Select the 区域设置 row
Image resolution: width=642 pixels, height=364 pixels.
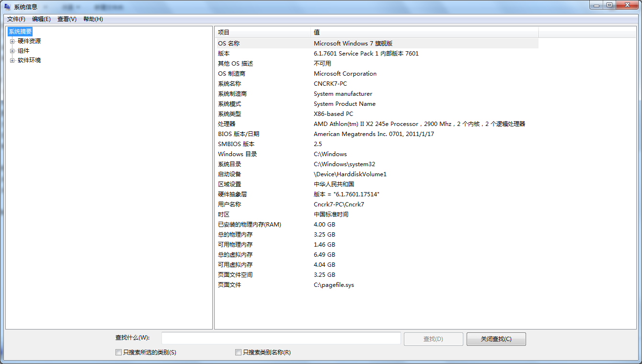coord(377,184)
